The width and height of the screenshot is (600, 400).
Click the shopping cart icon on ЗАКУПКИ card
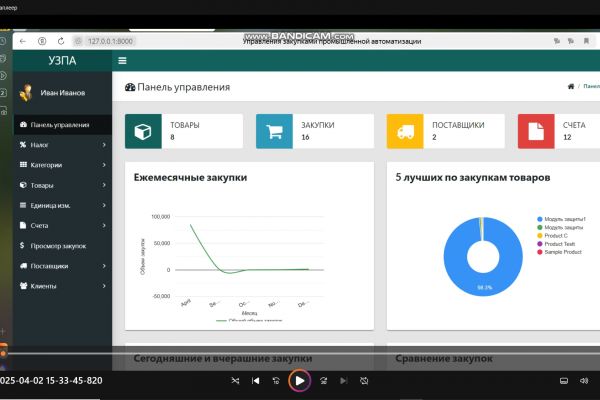point(274,131)
